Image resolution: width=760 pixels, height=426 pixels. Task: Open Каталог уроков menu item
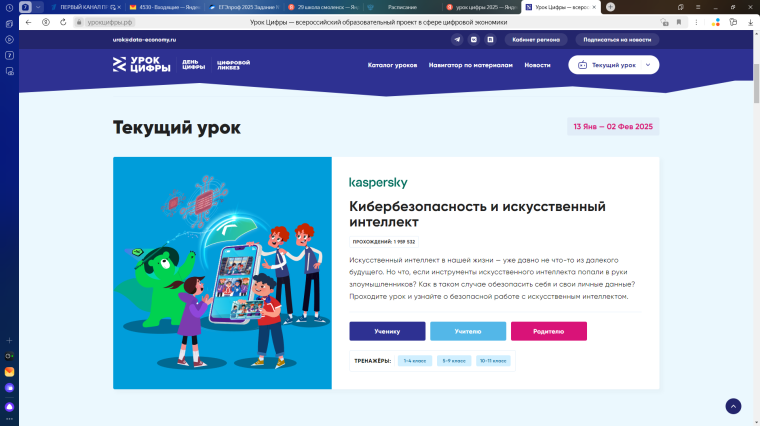[x=392, y=65]
